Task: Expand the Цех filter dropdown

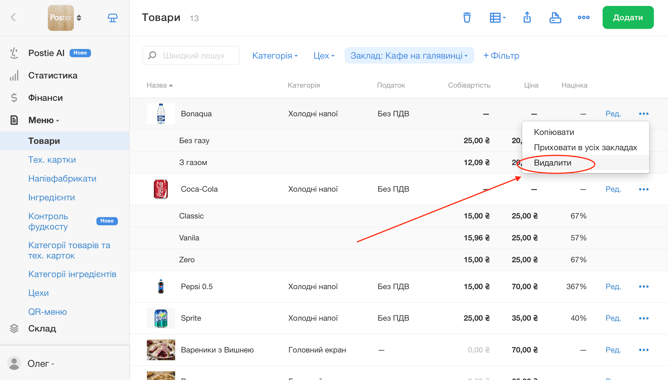Action: [x=323, y=56]
